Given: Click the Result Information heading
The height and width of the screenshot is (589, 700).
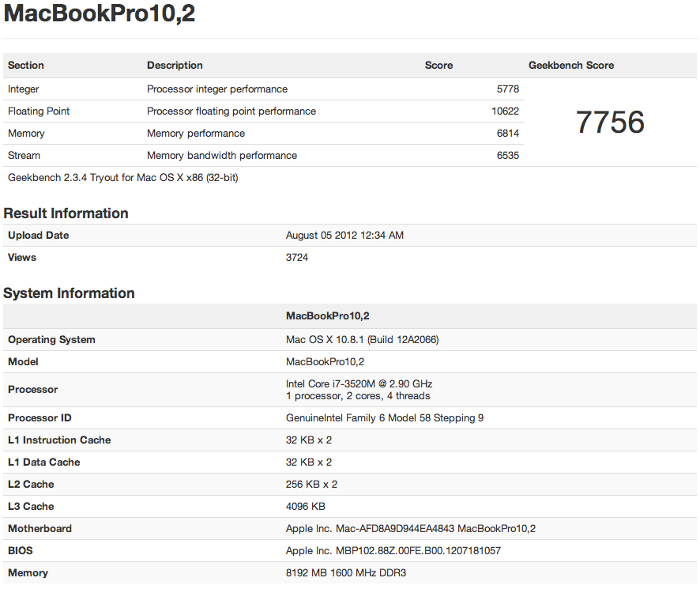Looking at the screenshot, I should (66, 213).
